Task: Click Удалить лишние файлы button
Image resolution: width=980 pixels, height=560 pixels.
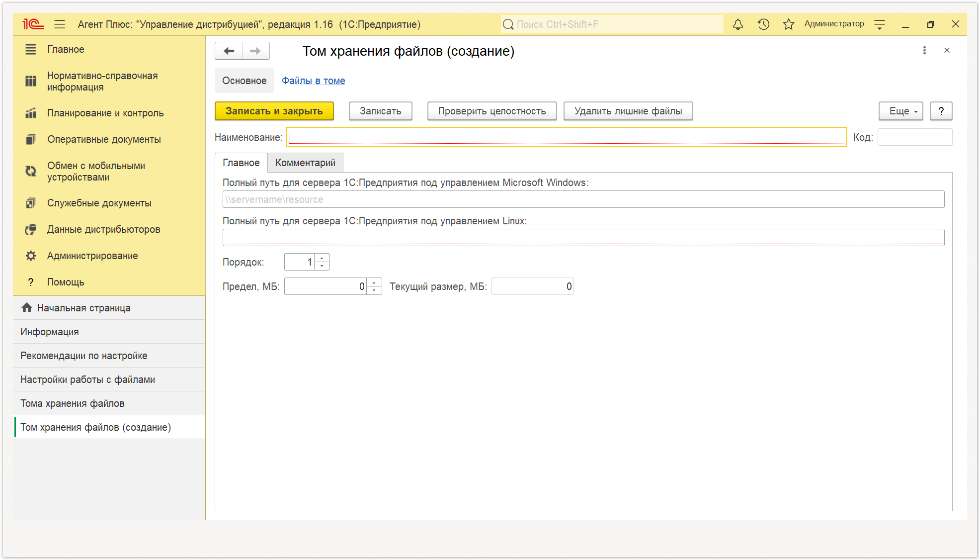Action: pos(628,111)
